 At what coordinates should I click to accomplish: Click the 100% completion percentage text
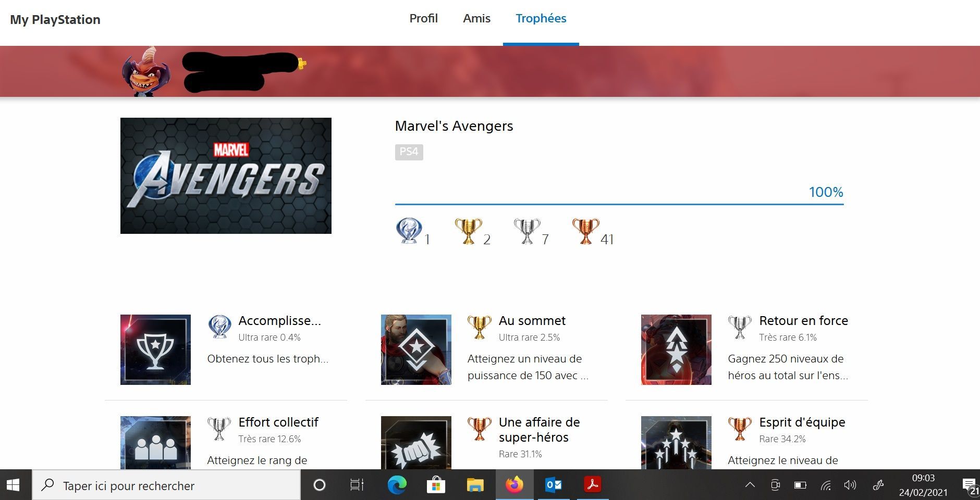(826, 192)
